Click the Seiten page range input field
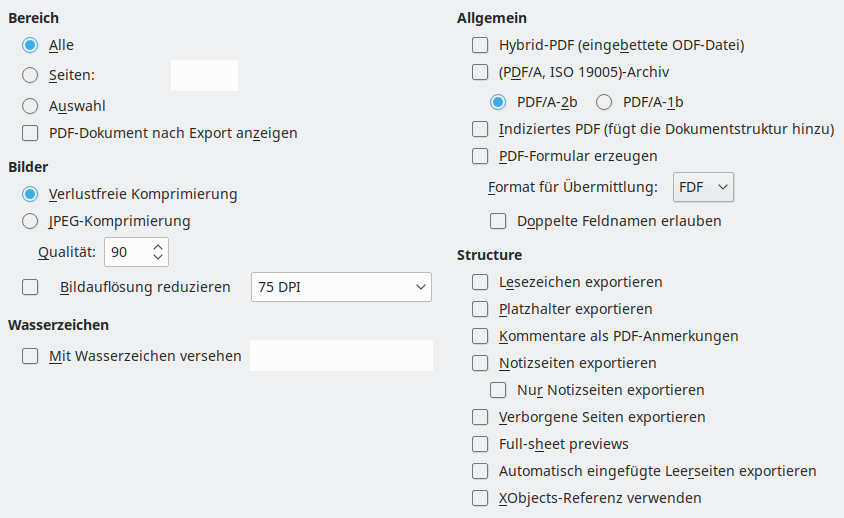Image resolution: width=844 pixels, height=518 pixels. [205, 75]
